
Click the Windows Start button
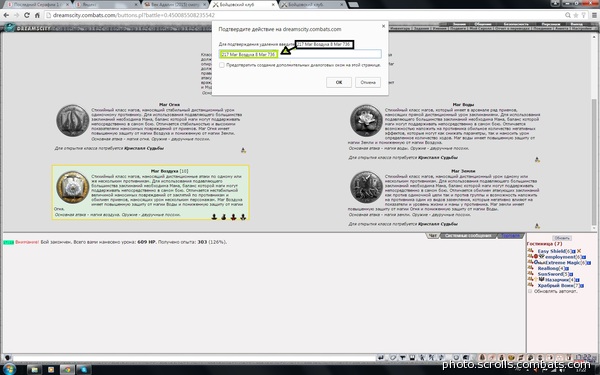coord(8,369)
